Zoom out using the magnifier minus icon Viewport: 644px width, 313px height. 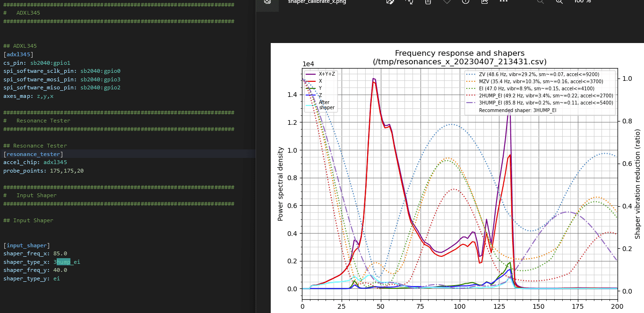(x=541, y=1)
